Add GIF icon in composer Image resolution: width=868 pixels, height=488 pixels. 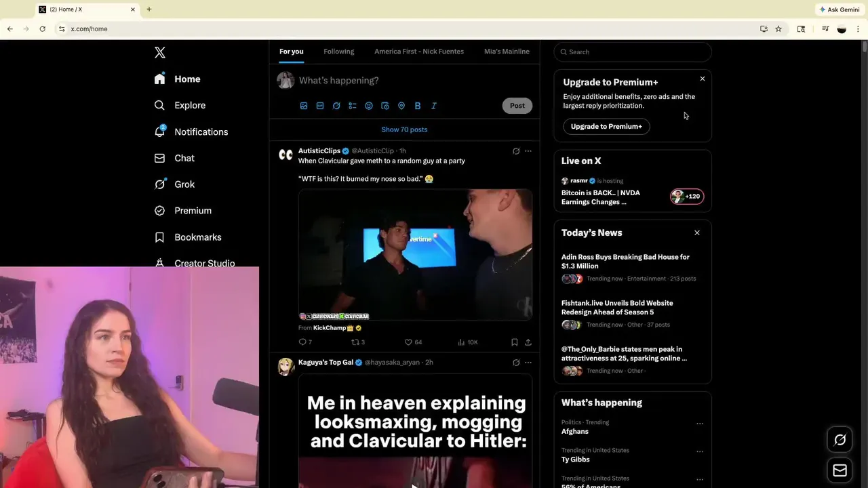coord(320,106)
